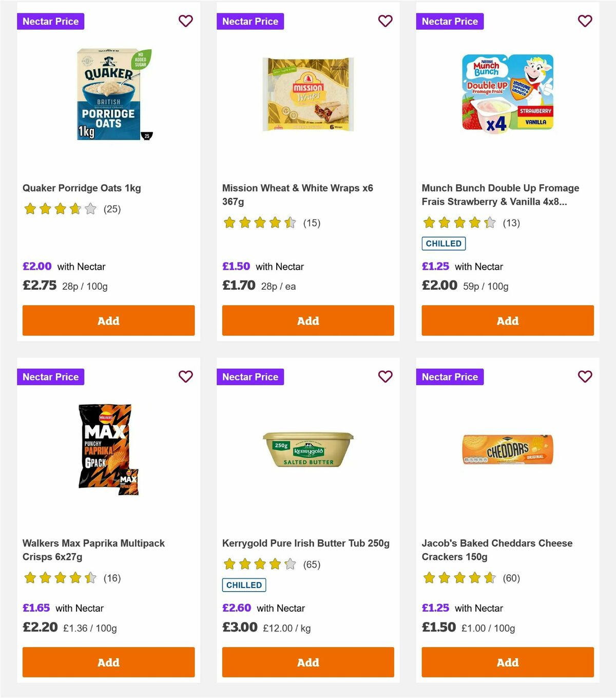Favourite the Quaker Porridge Oats product
This screenshot has height=698, width=616.
coord(185,21)
